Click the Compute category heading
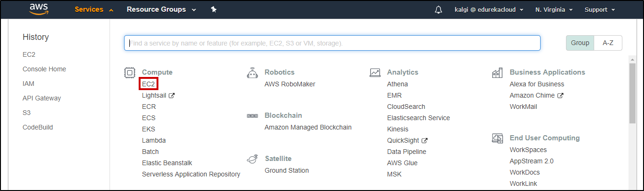The width and height of the screenshot is (644, 191). (157, 72)
